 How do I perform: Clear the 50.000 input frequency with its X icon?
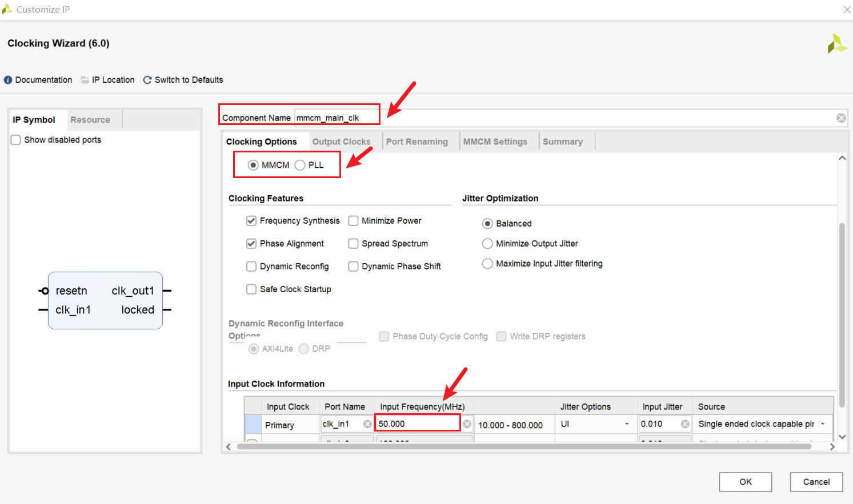467,424
